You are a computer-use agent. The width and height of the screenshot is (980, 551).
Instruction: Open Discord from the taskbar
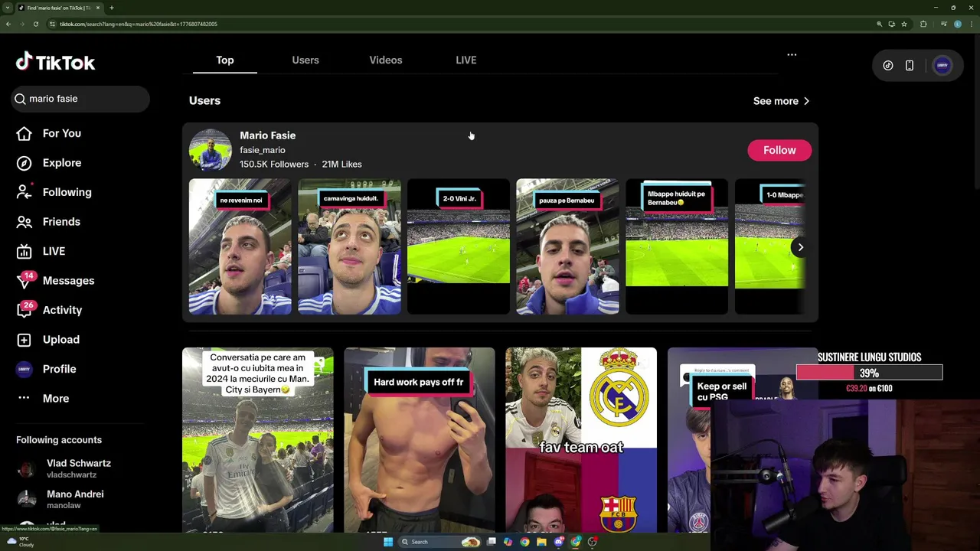(x=559, y=542)
